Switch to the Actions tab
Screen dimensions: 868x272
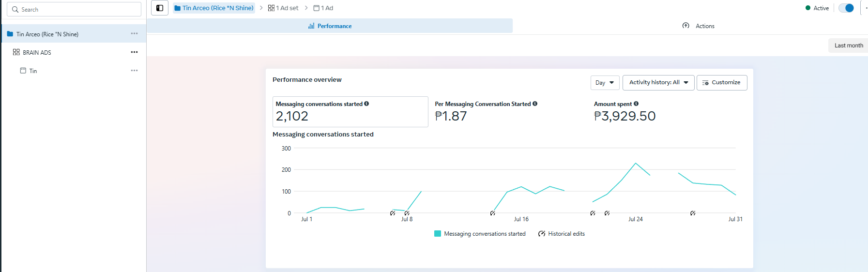(699, 26)
